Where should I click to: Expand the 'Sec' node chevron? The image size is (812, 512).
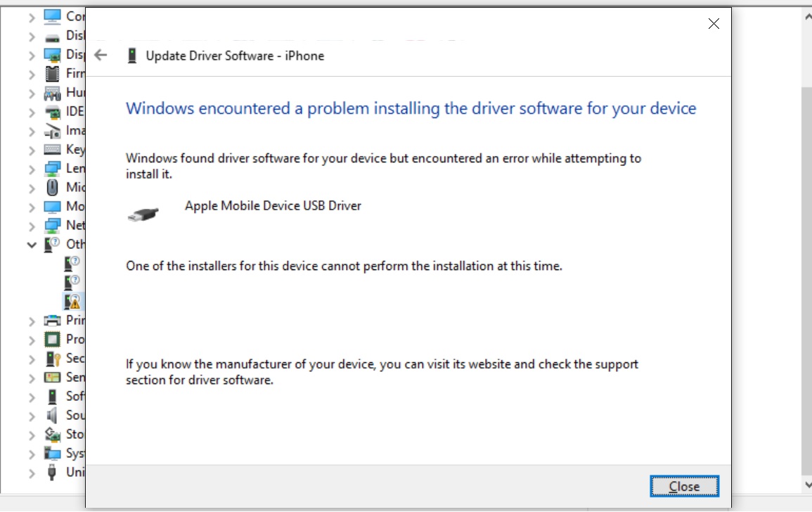(32, 359)
